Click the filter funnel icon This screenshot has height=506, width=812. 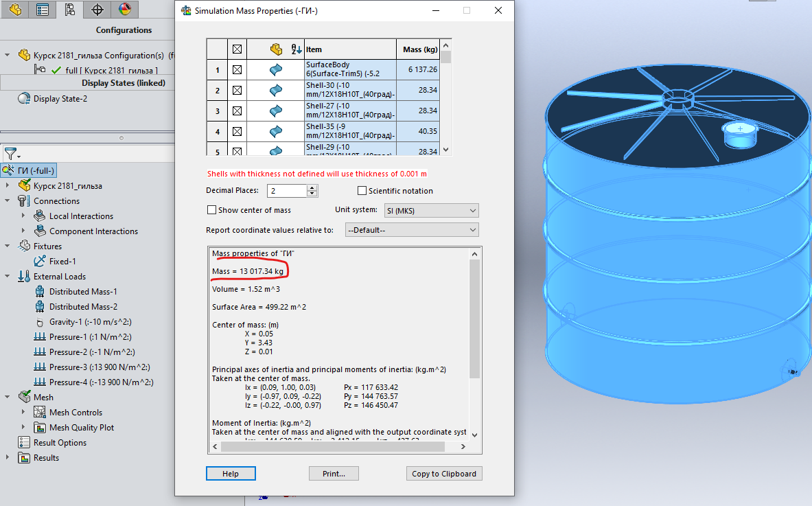(10, 154)
